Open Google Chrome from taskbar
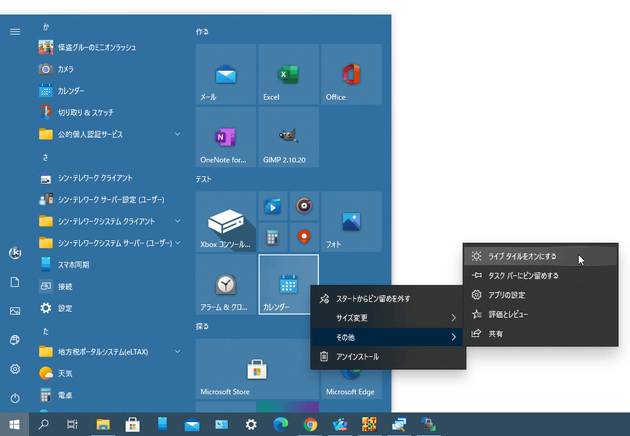 (310, 424)
